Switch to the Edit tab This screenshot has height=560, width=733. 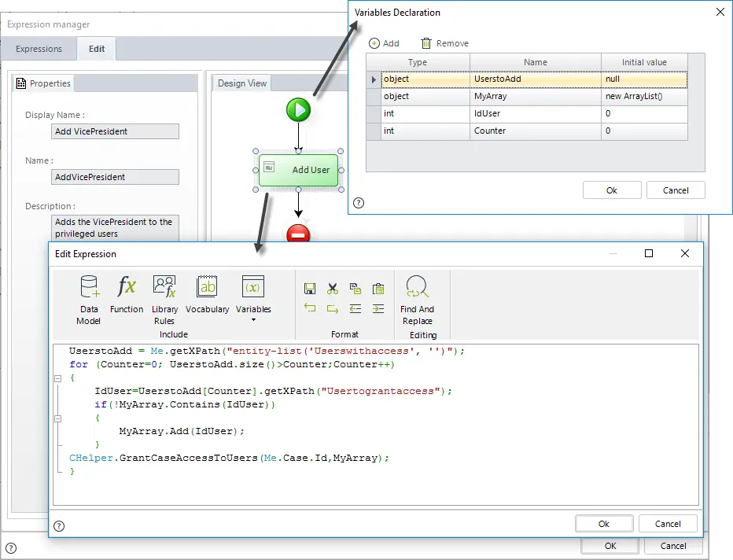(x=97, y=49)
